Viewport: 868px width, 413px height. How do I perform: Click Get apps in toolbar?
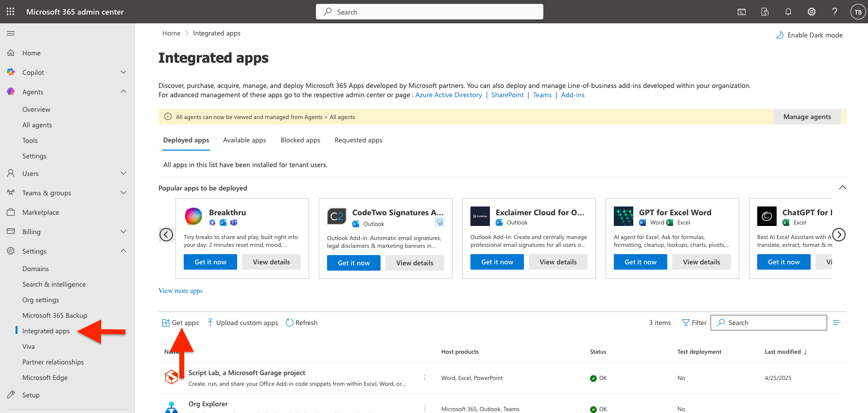click(180, 323)
